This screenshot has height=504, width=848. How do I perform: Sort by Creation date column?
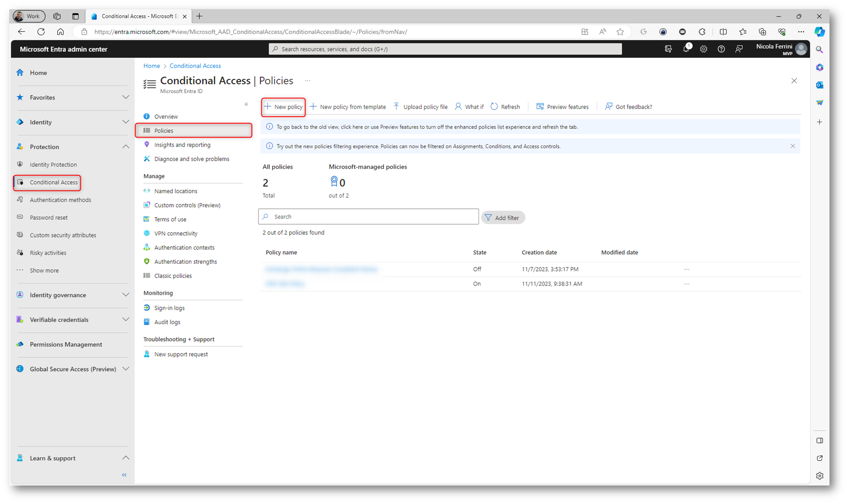point(539,252)
